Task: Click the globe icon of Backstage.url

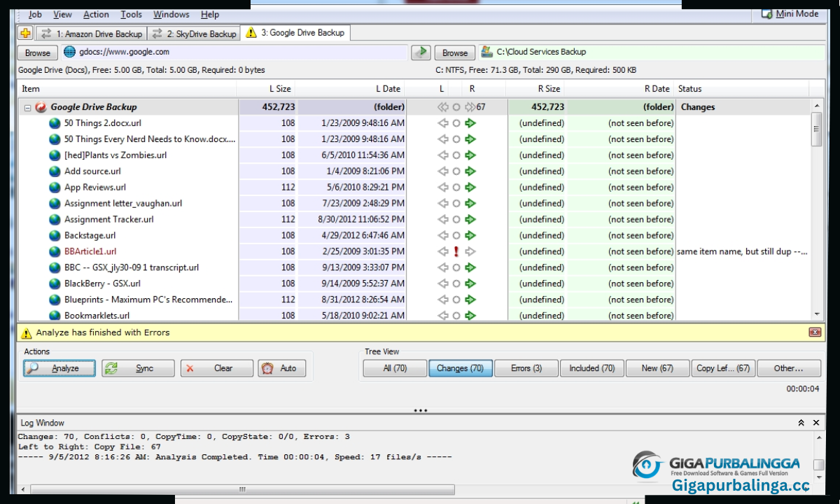Action: pos(55,236)
